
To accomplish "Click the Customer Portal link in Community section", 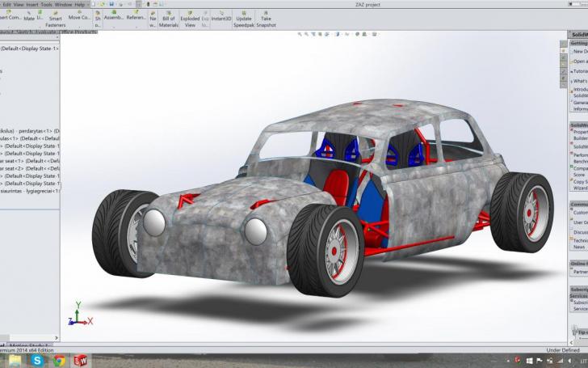I will (579, 213).
